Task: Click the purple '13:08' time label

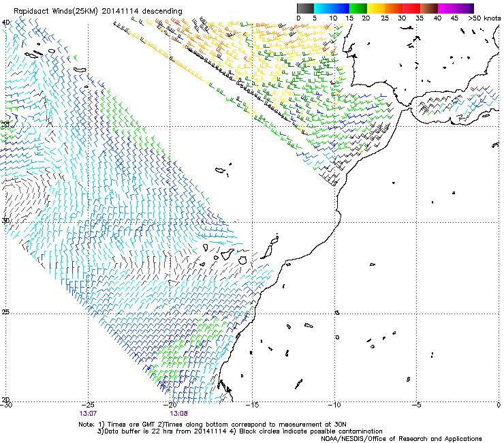Action: (178, 414)
